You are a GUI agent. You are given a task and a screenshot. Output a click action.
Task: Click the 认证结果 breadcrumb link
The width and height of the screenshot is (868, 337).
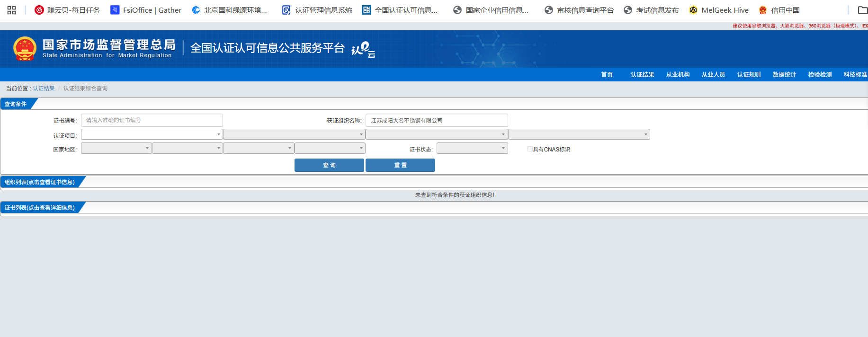pyautogui.click(x=44, y=89)
